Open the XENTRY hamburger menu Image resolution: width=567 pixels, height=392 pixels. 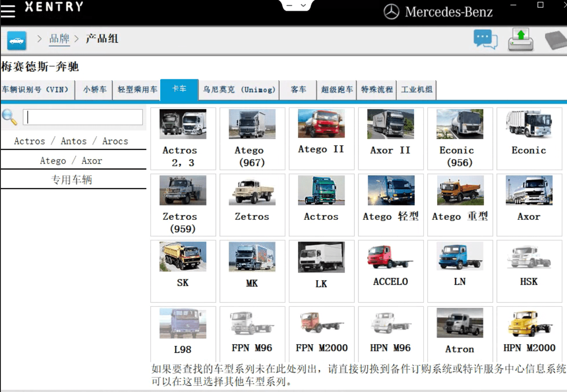(8, 10)
